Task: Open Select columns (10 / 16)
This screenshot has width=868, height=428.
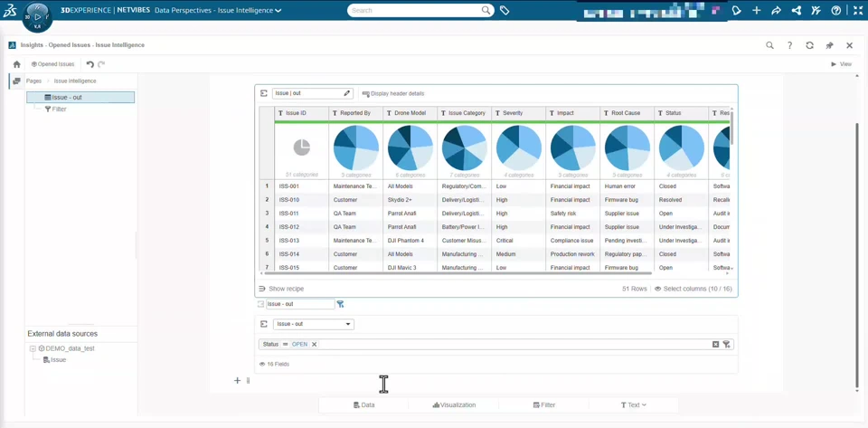Action: 693,289
